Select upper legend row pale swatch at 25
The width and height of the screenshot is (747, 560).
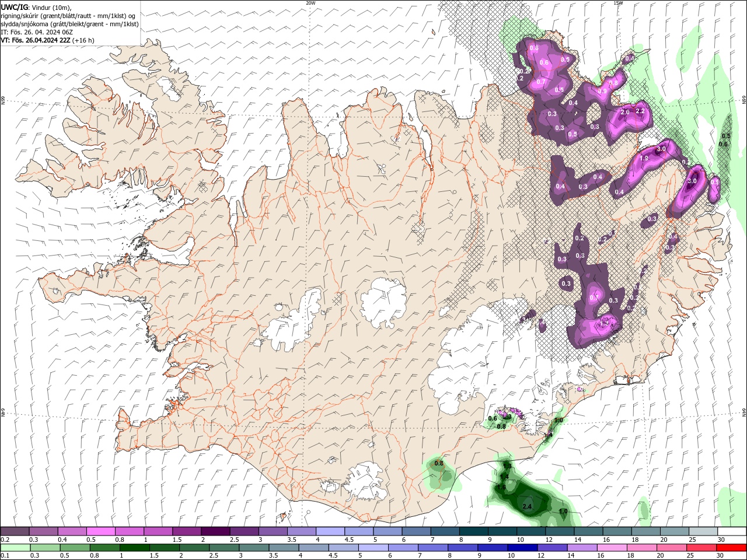click(x=703, y=531)
